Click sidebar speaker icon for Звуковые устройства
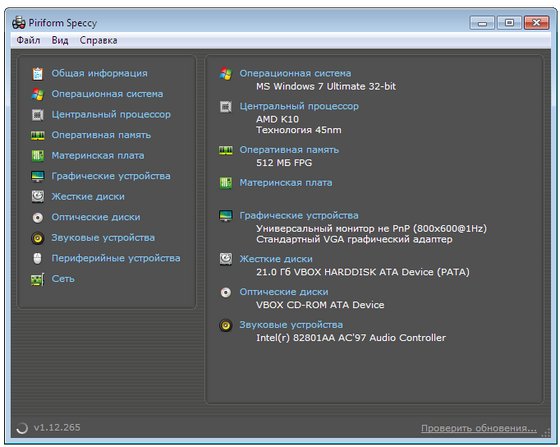Image resolution: width=560 pixels, height=447 pixels. (38, 238)
